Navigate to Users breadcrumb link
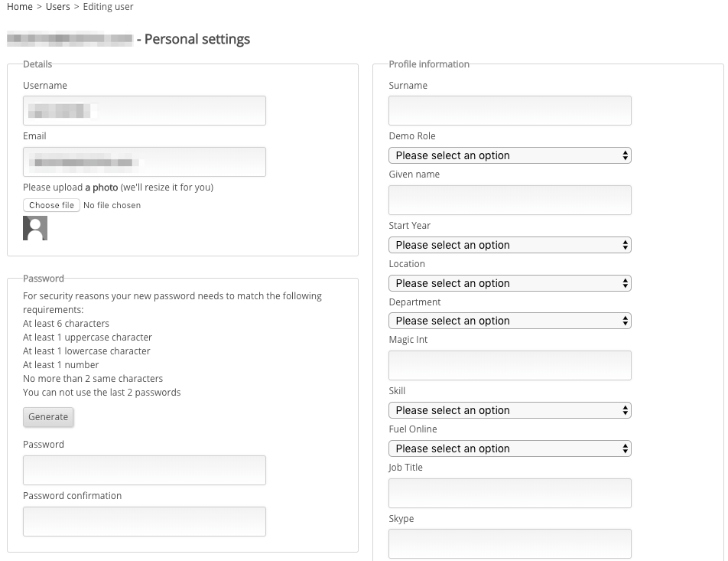728x561 pixels. (58, 7)
